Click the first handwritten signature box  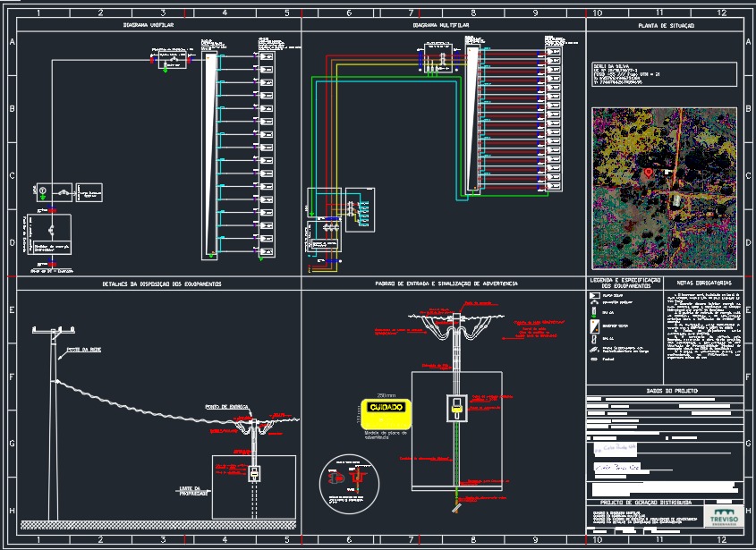pyautogui.click(x=616, y=448)
